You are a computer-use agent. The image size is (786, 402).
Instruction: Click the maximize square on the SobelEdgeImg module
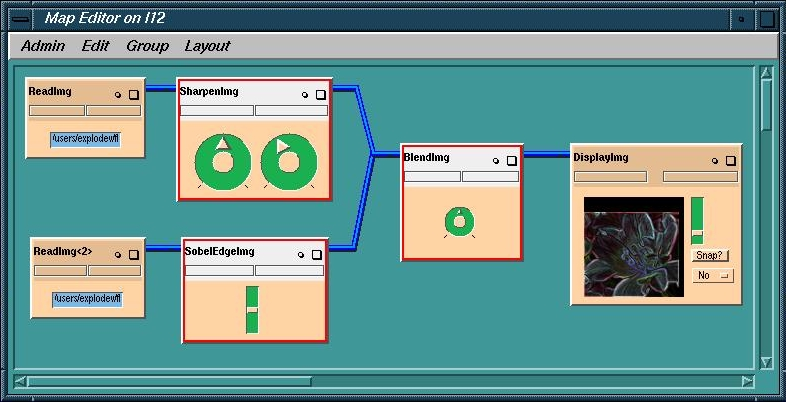tap(317, 254)
